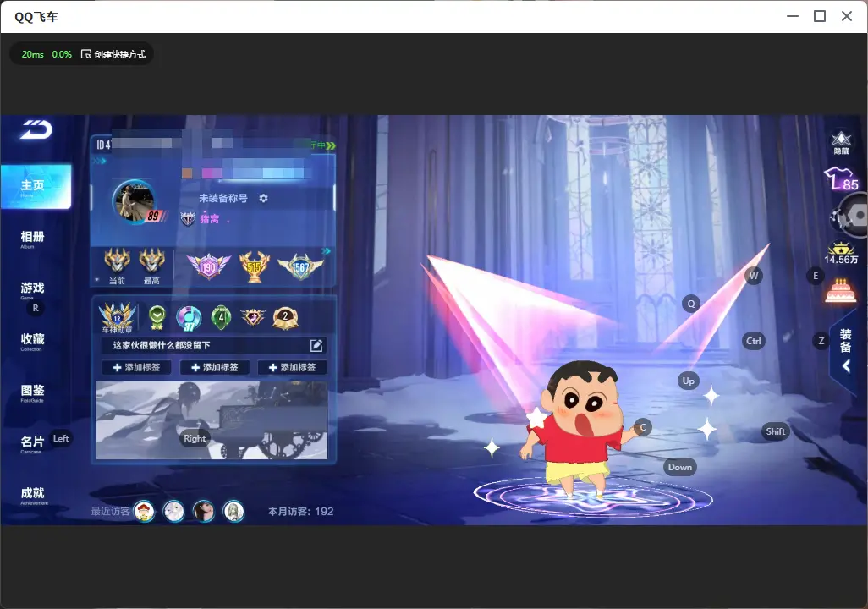Open the player avatar with level 89
The width and height of the screenshot is (868, 609).
[x=135, y=201]
